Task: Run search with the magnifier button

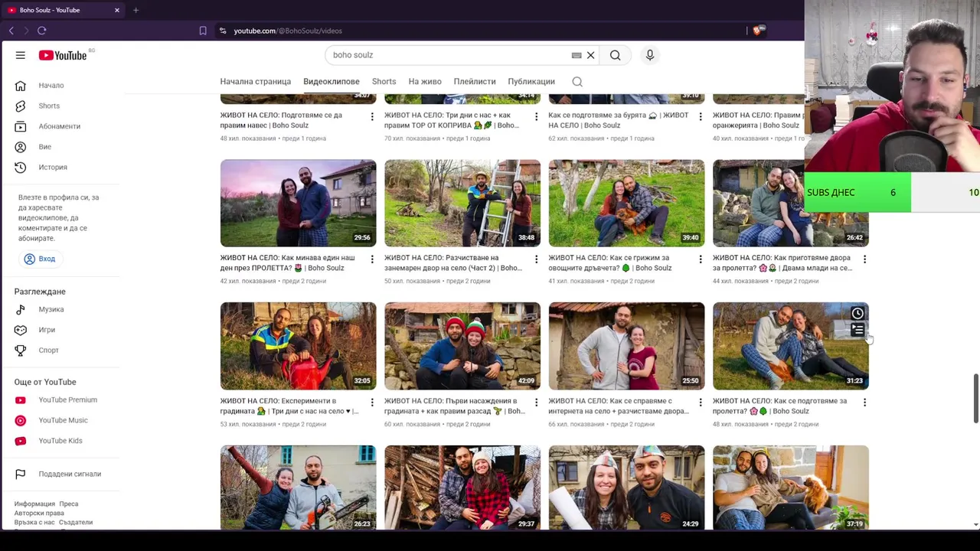Action: [615, 55]
